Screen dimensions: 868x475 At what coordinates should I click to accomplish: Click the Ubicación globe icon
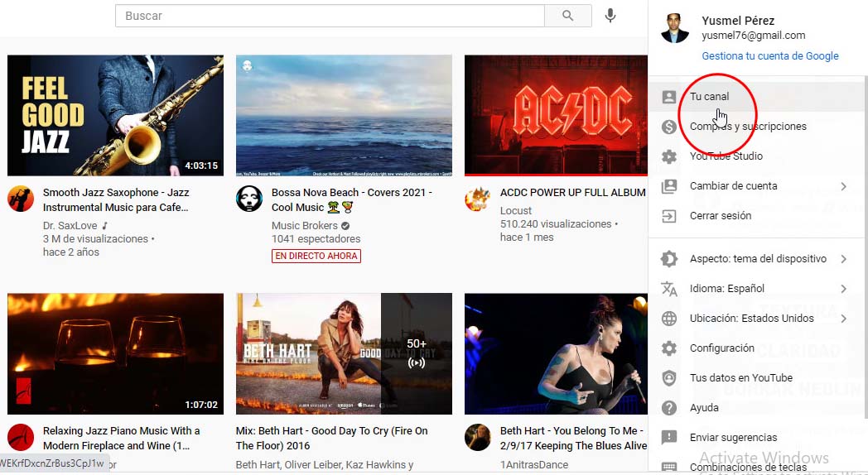[668, 319]
